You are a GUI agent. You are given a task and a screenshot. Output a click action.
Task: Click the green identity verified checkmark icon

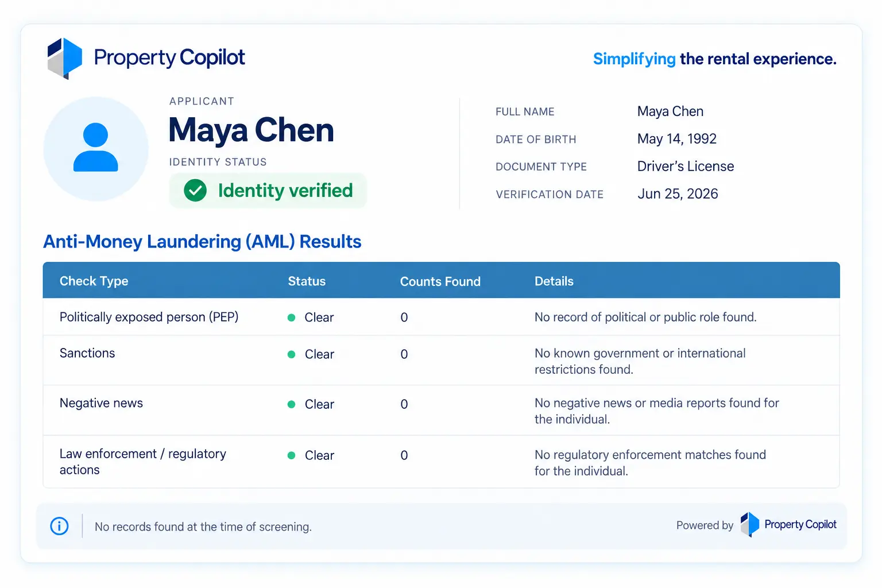click(x=195, y=190)
